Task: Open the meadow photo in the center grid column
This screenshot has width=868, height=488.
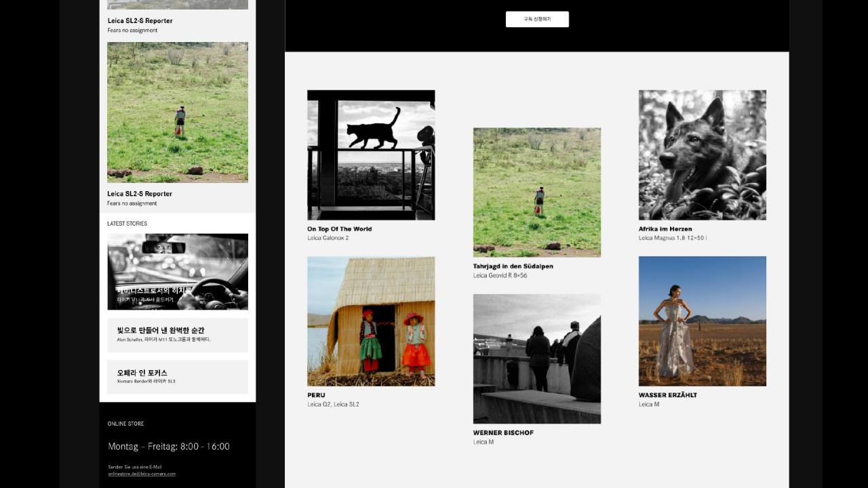Action: coord(536,192)
